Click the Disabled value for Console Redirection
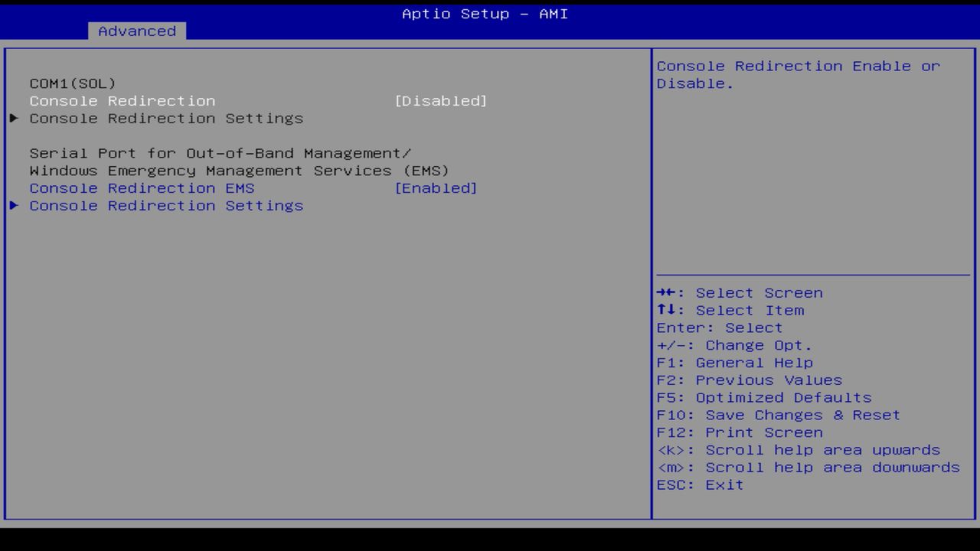 (443, 100)
